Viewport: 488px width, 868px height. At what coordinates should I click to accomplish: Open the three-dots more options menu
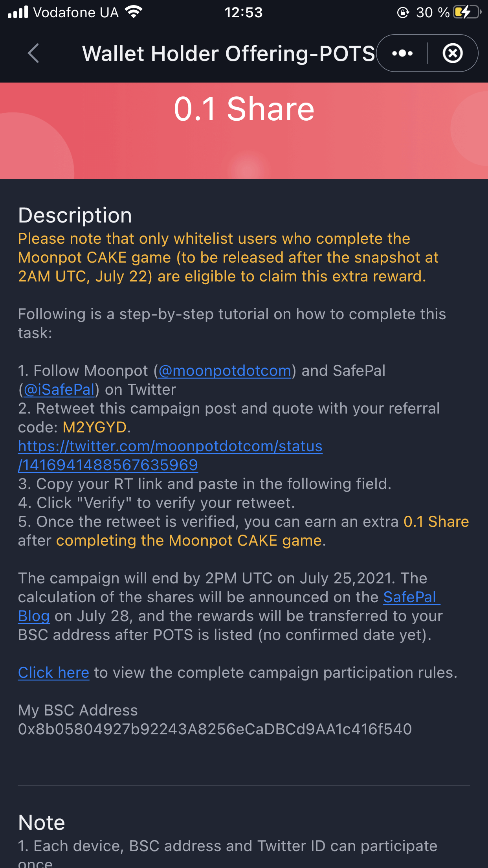[x=402, y=53]
